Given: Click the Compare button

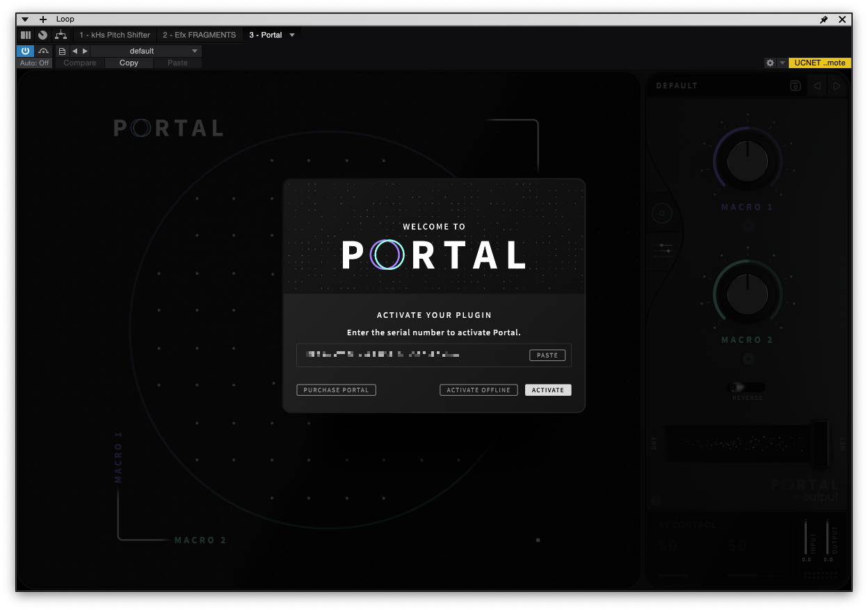Looking at the screenshot, I should pyautogui.click(x=80, y=63).
